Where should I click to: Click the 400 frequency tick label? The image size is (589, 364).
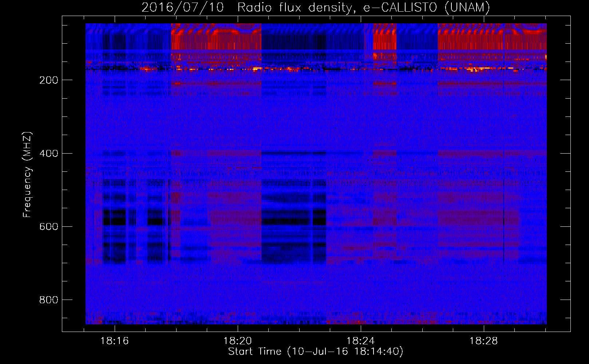tap(49, 153)
